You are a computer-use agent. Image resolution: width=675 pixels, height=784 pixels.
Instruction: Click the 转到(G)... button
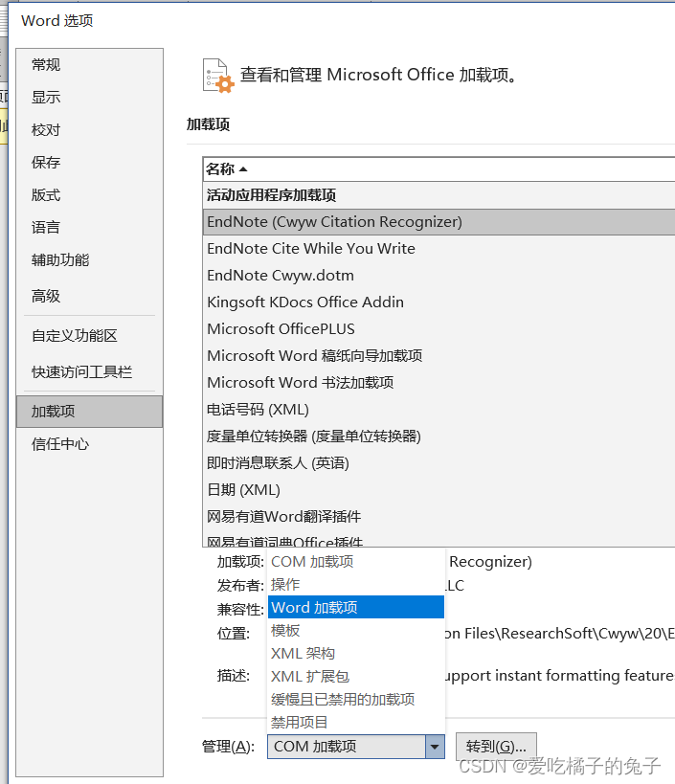click(496, 747)
